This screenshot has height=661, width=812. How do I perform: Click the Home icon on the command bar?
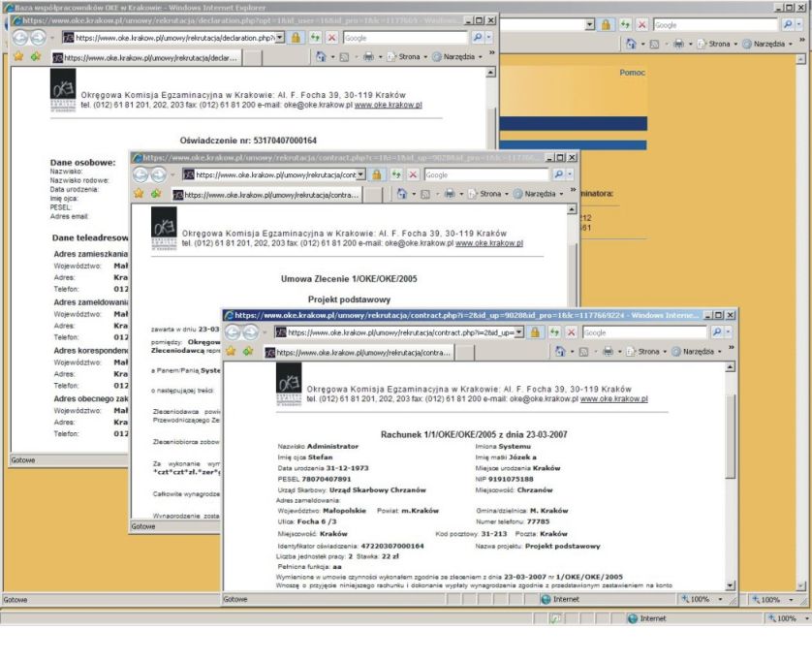(561, 349)
